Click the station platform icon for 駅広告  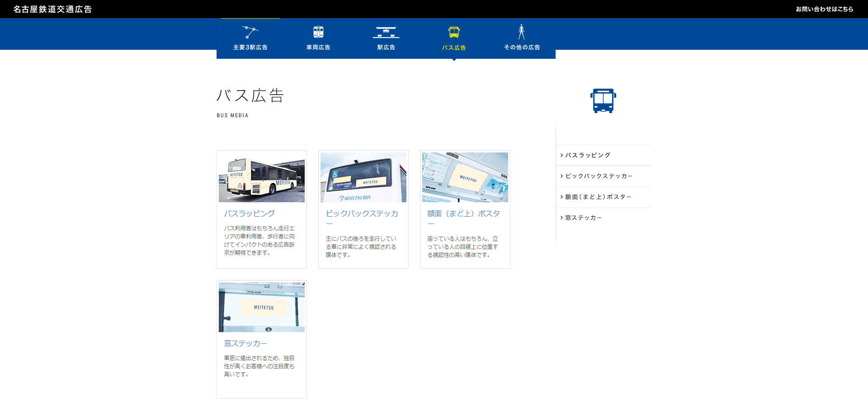pos(386,32)
